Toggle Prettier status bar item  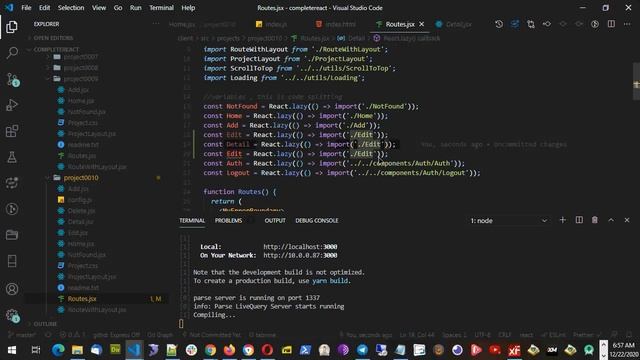coord(586,335)
